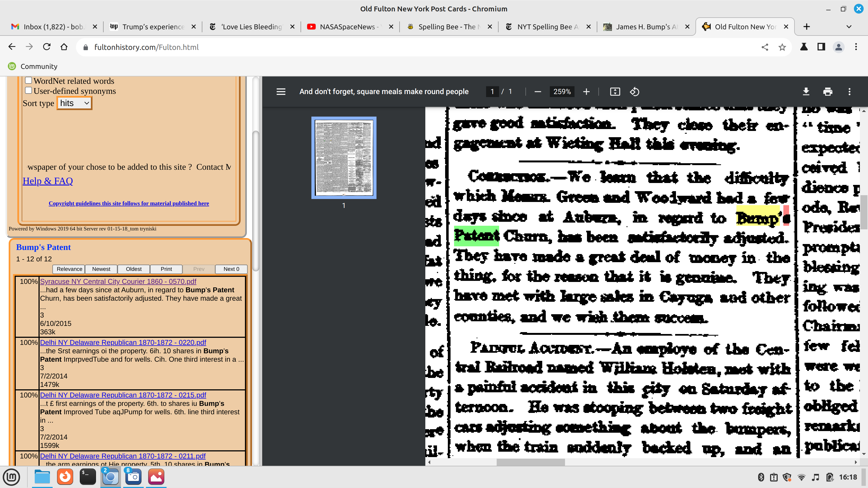Screen dimensions: 868x488
Task: Open the Chromium profile avatar
Action: pyautogui.click(x=839, y=47)
